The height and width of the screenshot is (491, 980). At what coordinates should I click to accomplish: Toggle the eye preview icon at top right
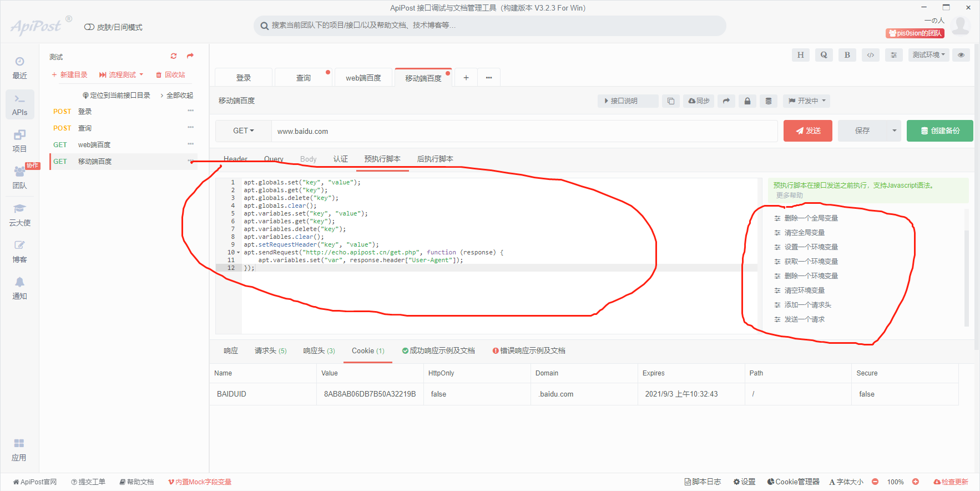pyautogui.click(x=961, y=55)
